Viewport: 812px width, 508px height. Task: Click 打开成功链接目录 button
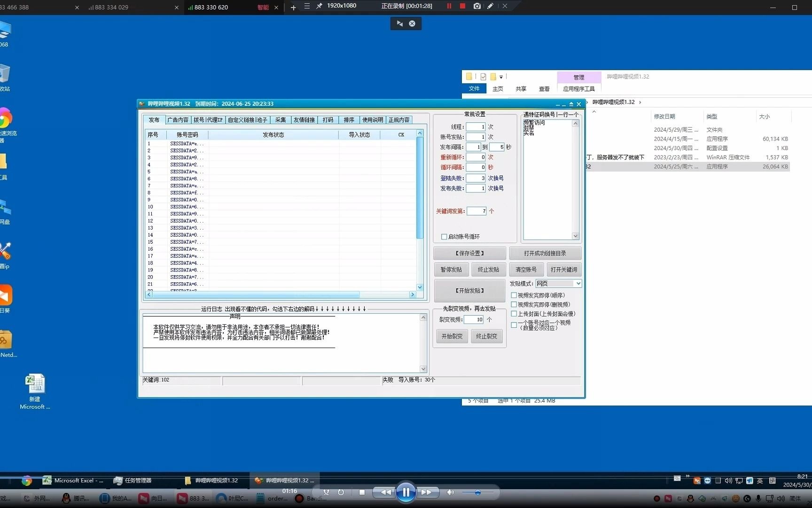tap(545, 254)
